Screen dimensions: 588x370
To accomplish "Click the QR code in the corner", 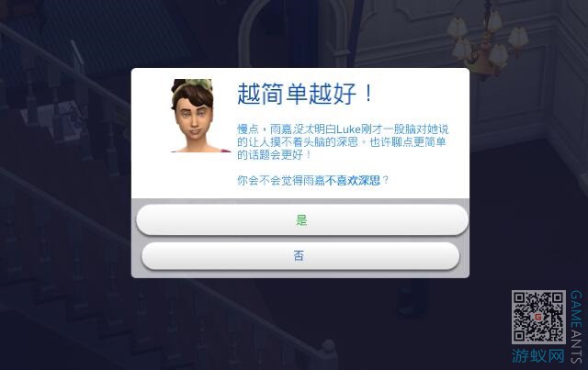I will [x=538, y=317].
